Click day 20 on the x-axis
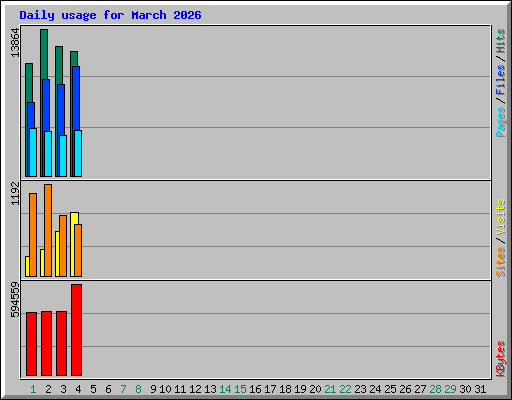512x400 pixels. pos(315,389)
